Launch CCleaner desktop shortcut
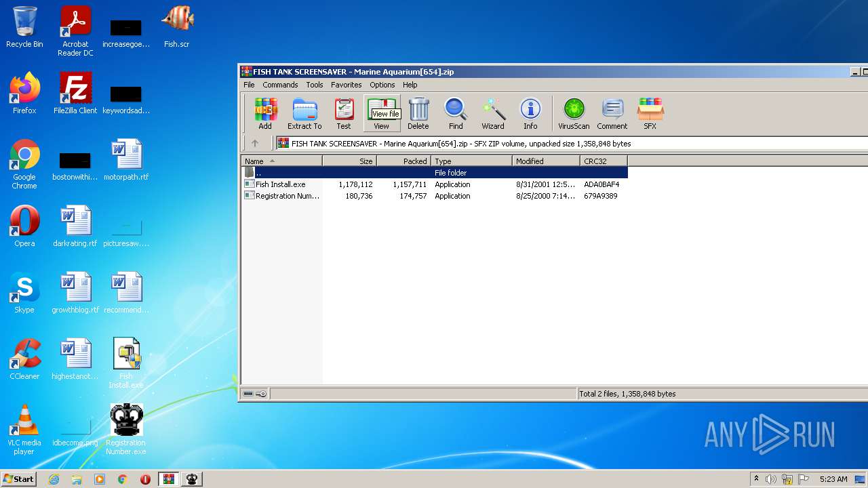The image size is (868, 488). tap(24, 359)
